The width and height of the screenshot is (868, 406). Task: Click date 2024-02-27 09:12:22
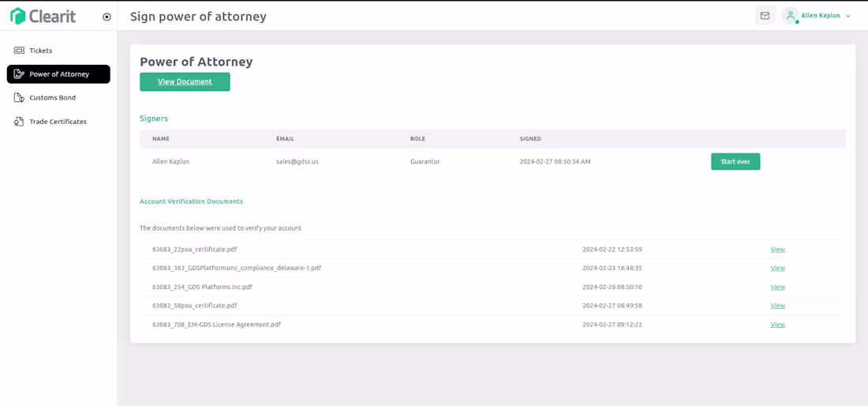(612, 325)
